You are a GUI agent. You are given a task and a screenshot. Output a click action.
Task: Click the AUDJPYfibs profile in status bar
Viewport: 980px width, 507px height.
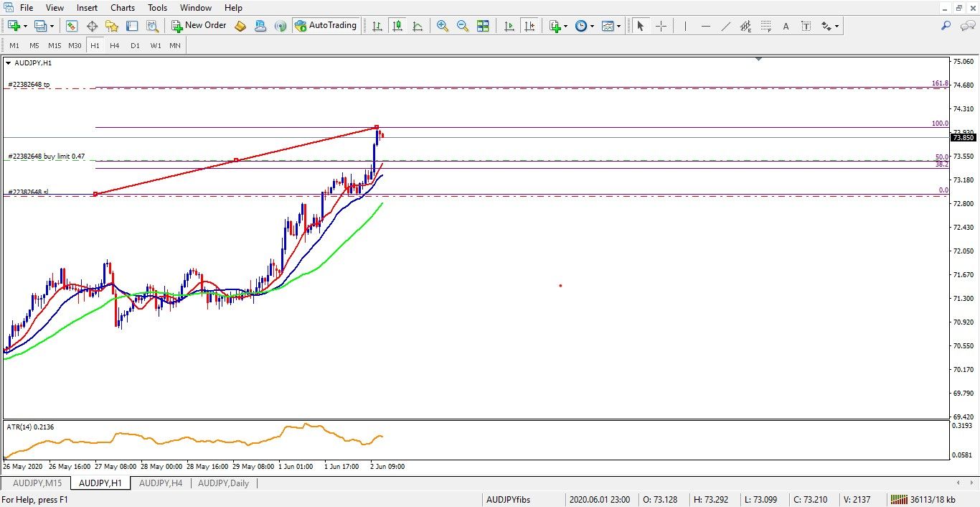(x=509, y=500)
